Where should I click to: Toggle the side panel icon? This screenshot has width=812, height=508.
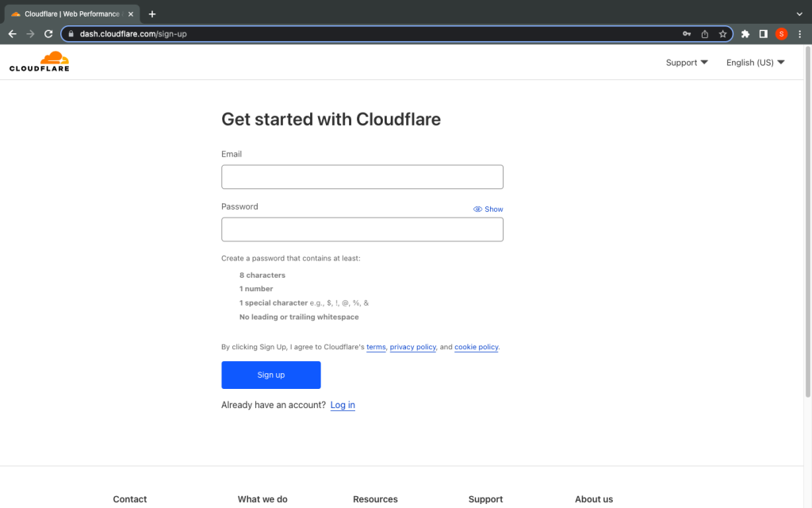[x=763, y=34]
